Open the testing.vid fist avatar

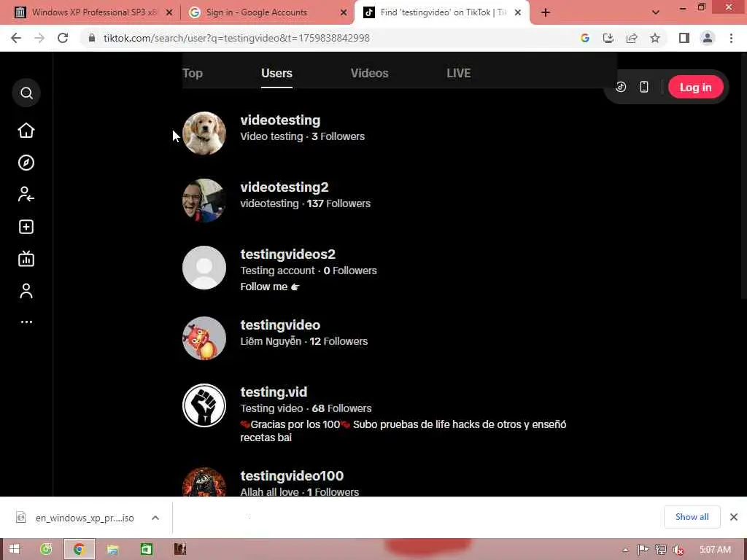(x=204, y=405)
